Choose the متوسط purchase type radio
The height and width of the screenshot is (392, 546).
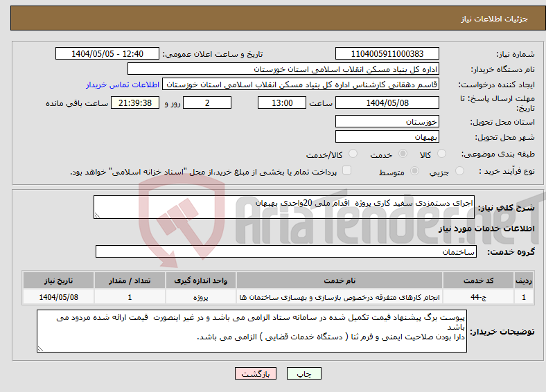[415, 171]
